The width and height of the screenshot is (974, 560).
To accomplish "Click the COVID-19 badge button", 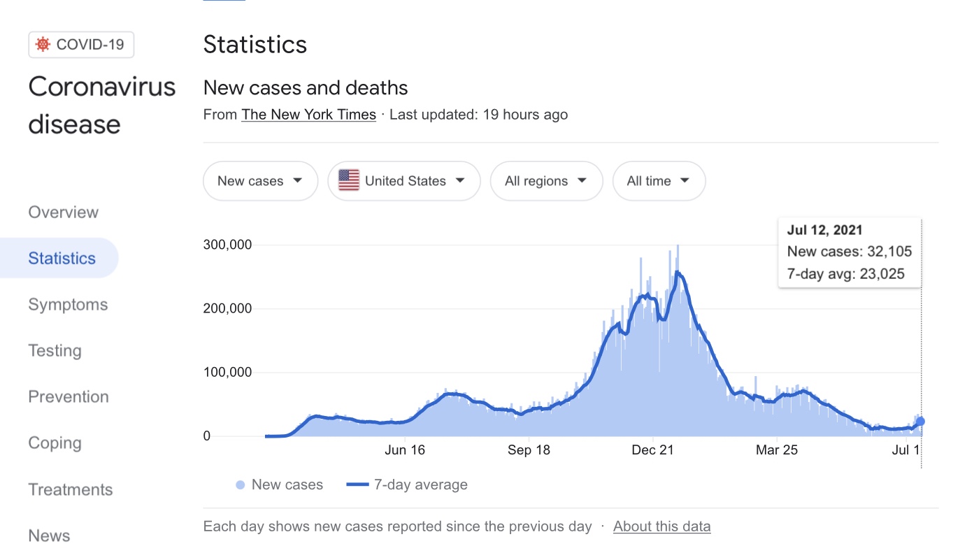I will [x=81, y=45].
